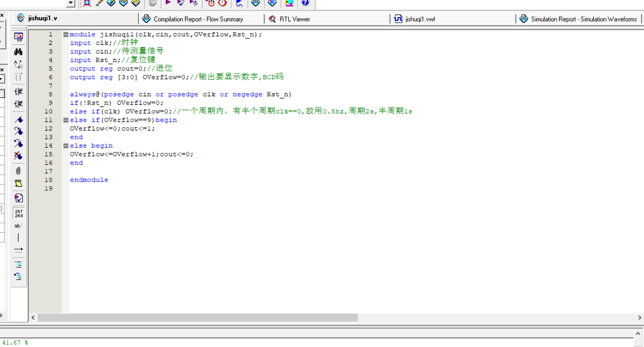This screenshot has width=644, height=347.
Task: Click the Toggle Bookmark blue flag icon
Action: (18, 119)
